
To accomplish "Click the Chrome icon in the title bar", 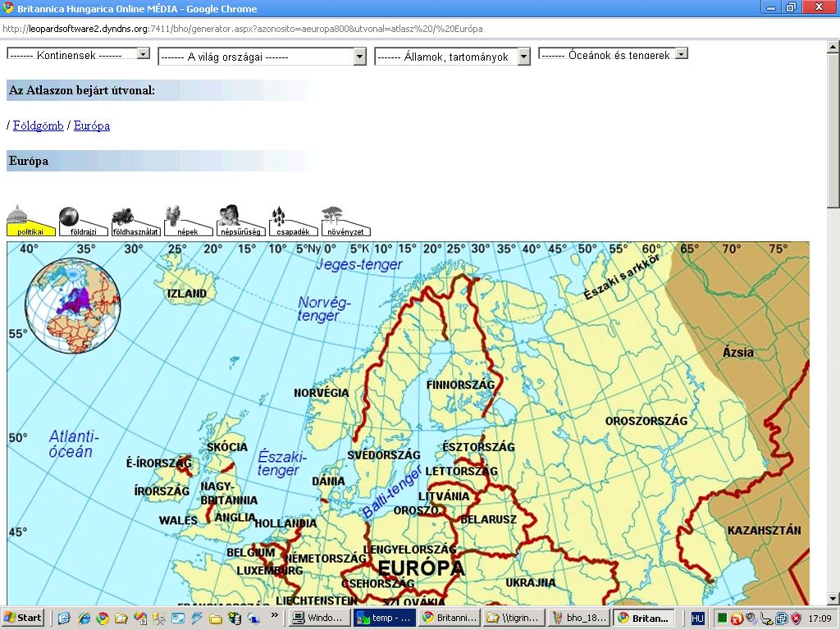I will 8,8.
